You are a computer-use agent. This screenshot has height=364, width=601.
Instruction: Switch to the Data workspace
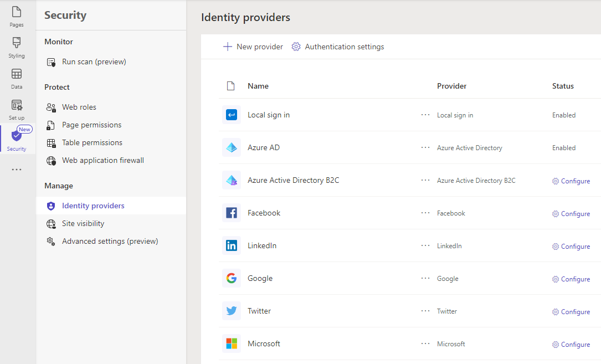[16, 78]
